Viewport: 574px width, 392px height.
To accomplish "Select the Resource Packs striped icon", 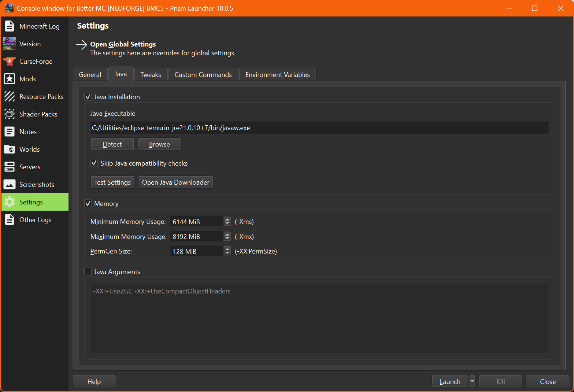I will (10, 97).
